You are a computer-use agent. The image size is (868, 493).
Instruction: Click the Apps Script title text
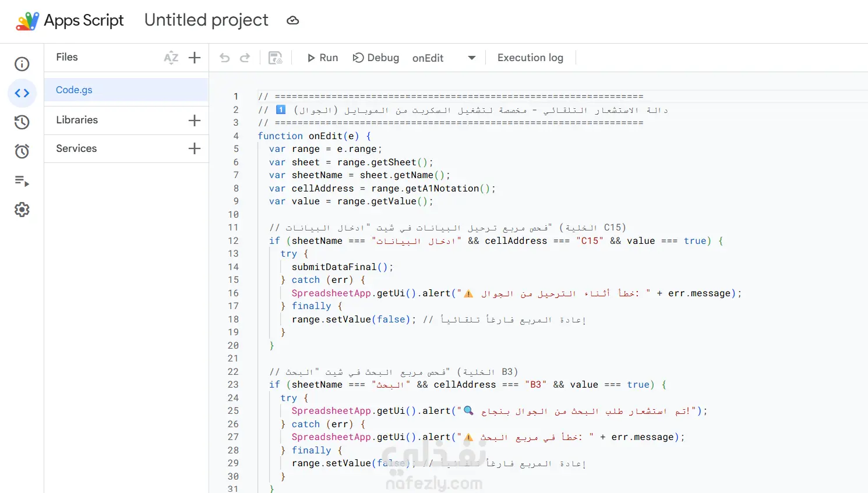coord(84,20)
